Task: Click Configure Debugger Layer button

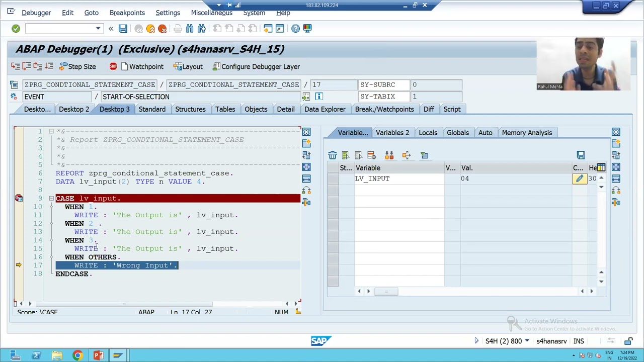Action: [x=256, y=66]
